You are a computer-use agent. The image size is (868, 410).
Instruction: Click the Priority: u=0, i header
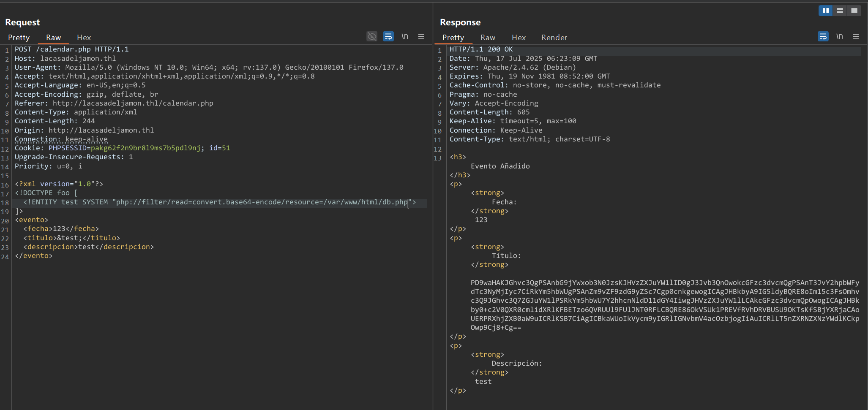[49, 166]
